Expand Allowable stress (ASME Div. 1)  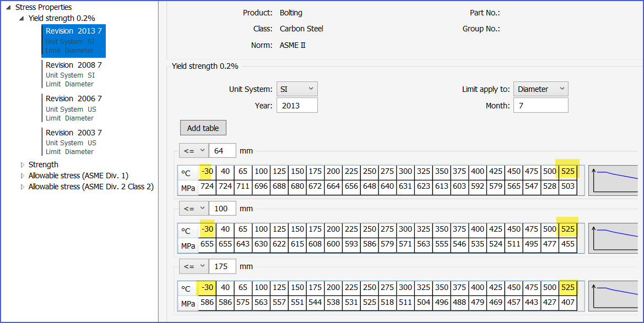tap(23, 176)
